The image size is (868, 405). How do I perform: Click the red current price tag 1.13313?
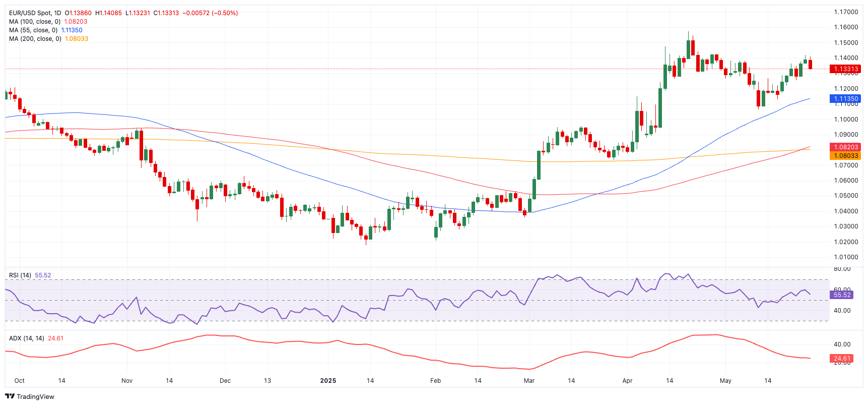pyautogui.click(x=845, y=69)
